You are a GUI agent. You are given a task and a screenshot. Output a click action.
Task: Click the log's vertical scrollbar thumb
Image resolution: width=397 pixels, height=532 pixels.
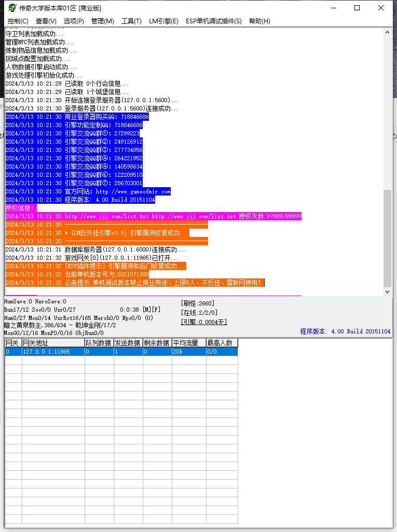pos(387,238)
